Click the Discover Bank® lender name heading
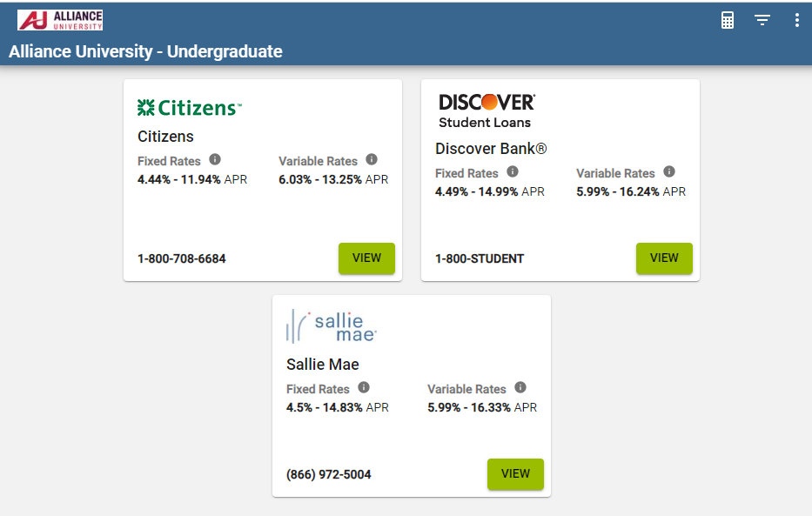 491,149
